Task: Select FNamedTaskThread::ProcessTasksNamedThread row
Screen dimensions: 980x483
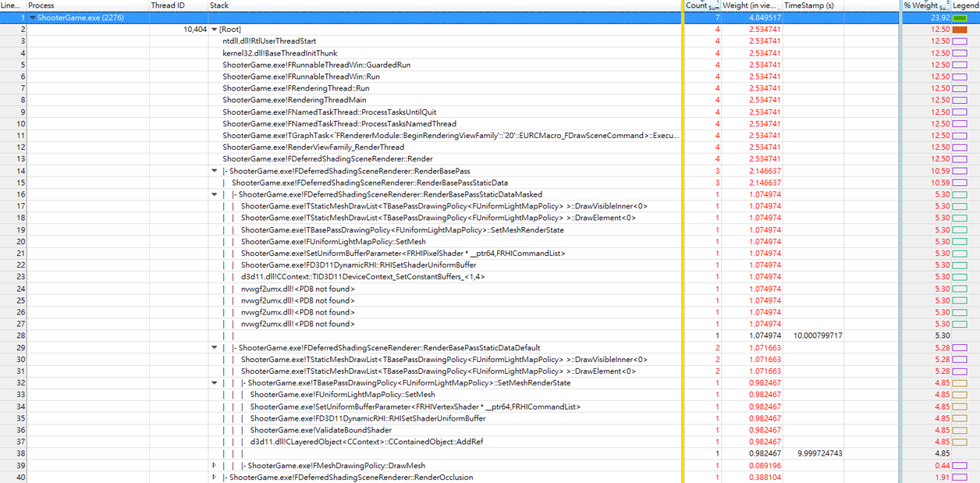Action: tap(339, 123)
